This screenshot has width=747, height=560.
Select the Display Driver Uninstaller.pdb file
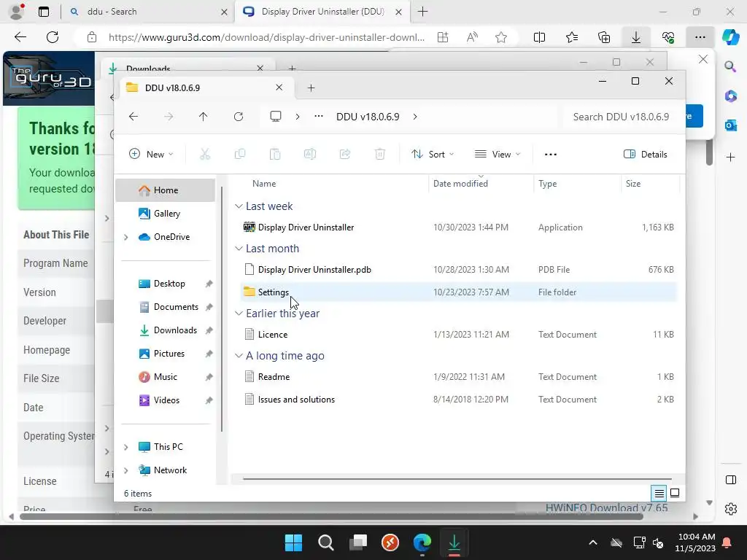(458, 270)
